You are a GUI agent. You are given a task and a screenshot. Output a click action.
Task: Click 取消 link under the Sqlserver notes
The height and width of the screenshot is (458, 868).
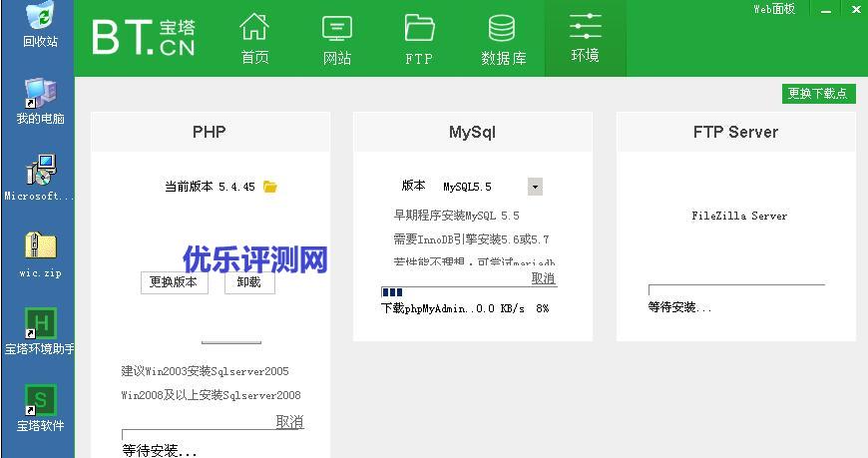[289, 422]
